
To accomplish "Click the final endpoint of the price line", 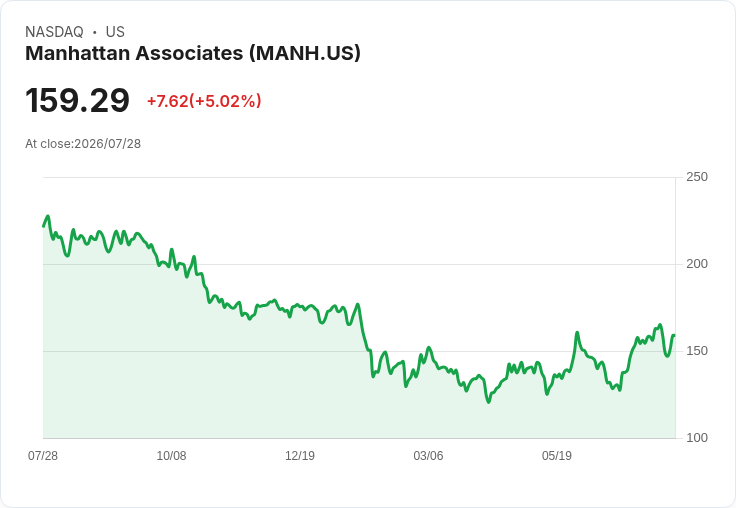I will (675, 335).
